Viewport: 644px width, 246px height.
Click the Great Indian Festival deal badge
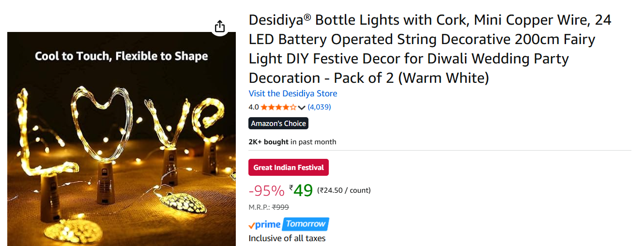coord(289,168)
